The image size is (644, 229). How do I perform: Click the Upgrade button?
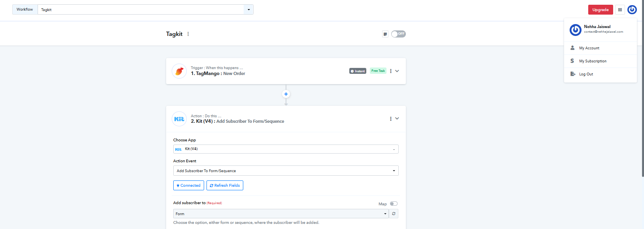pos(600,10)
